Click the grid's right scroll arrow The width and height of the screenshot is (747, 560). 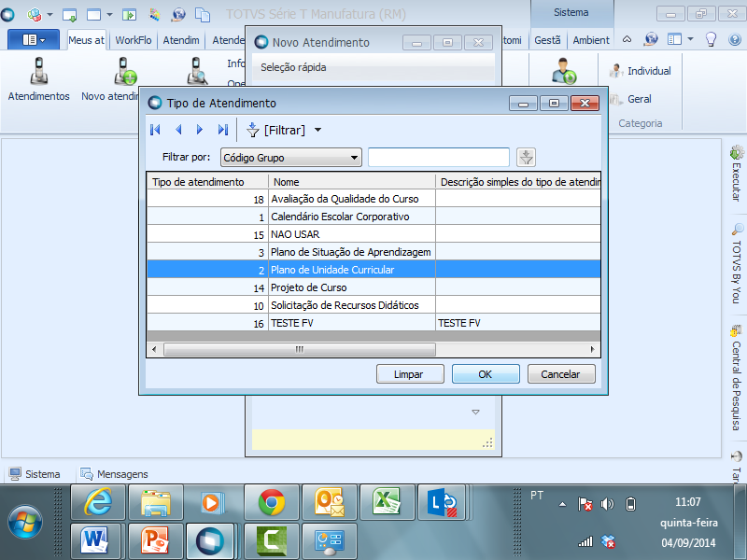[592, 349]
